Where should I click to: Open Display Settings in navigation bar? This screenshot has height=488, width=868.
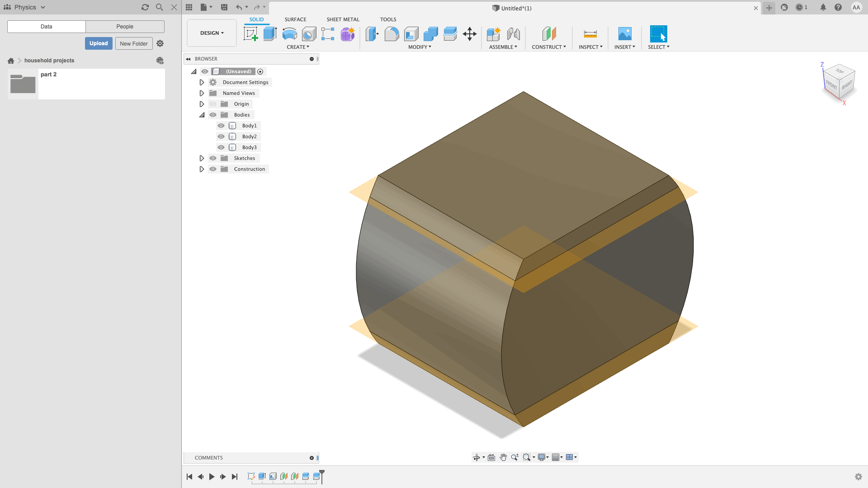(543, 457)
